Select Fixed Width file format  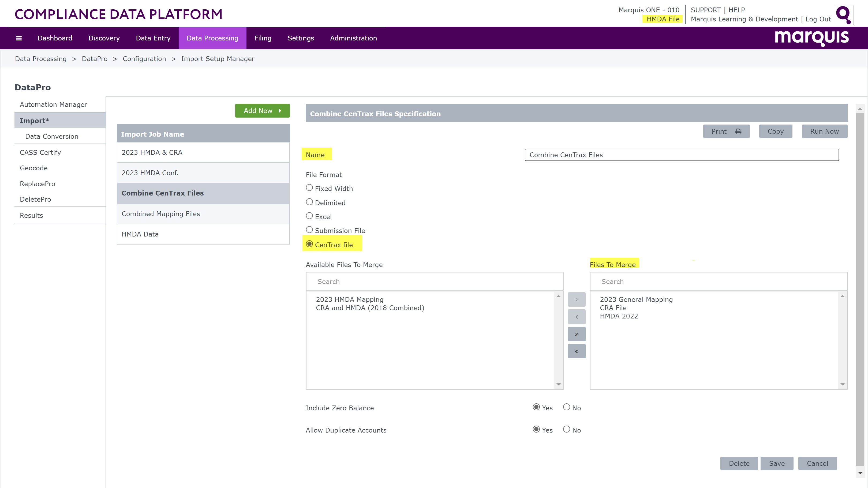309,187
